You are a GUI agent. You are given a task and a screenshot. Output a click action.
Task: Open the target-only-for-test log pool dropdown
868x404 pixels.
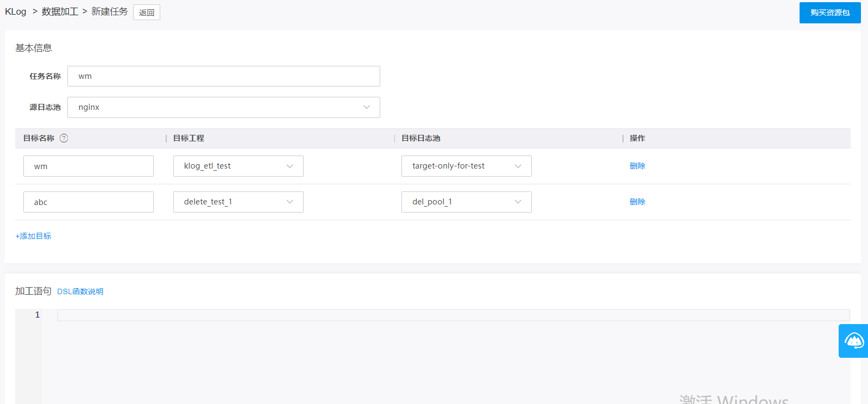tap(466, 166)
